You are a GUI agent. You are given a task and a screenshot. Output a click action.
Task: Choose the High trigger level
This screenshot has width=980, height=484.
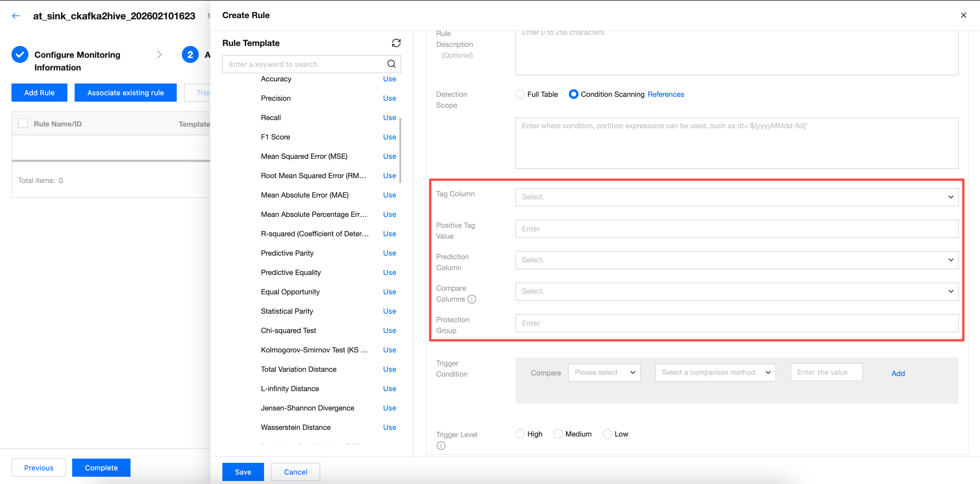(520, 434)
